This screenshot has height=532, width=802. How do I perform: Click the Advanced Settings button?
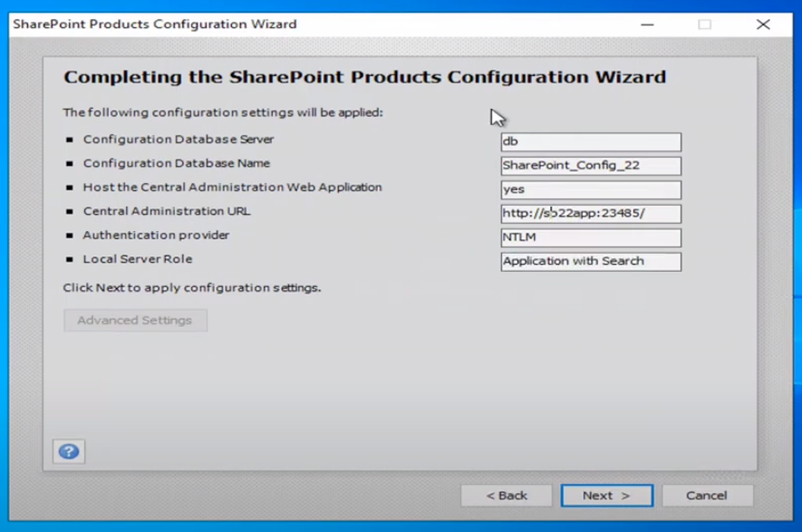coord(134,320)
